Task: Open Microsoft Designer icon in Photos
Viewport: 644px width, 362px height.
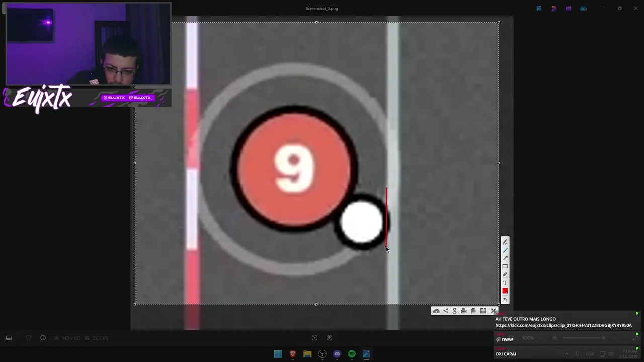Action: [554, 8]
